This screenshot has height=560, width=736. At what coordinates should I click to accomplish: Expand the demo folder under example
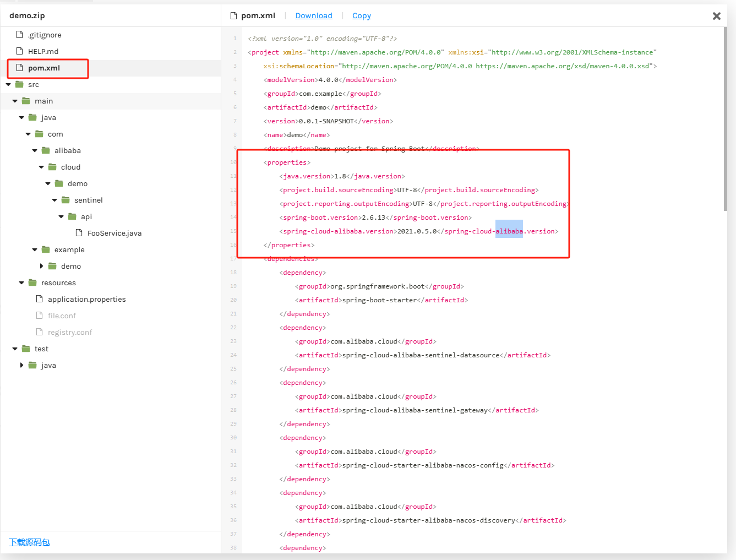pos(41,266)
